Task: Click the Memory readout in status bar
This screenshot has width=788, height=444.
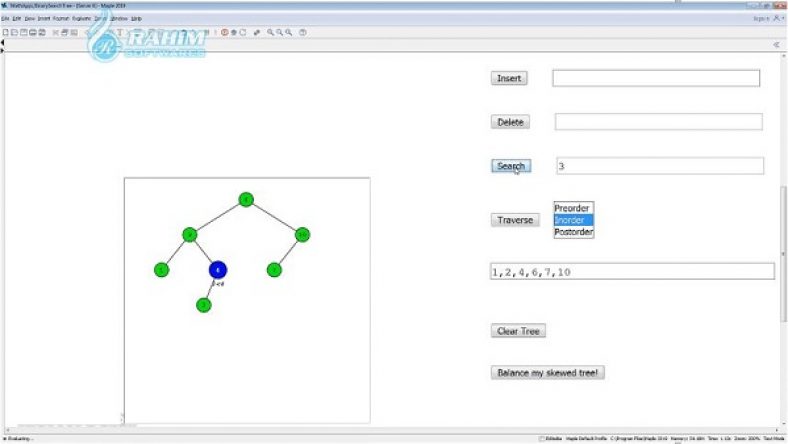Action: (x=687, y=438)
